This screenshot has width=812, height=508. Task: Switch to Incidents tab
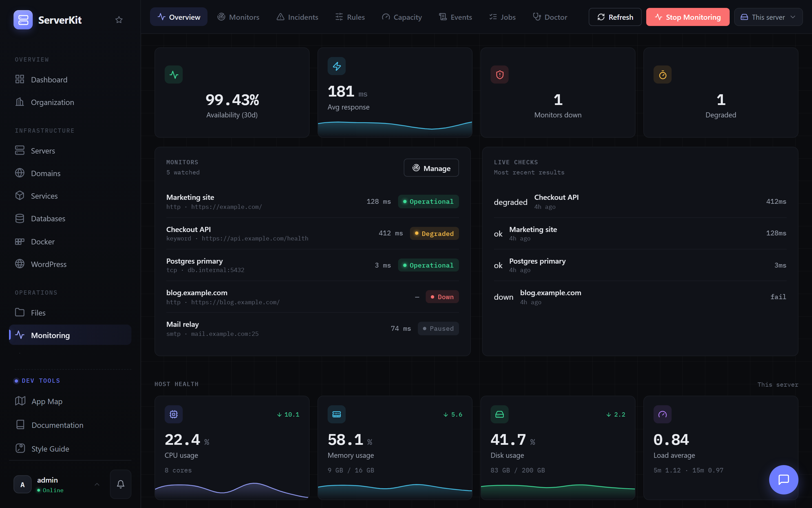(297, 17)
